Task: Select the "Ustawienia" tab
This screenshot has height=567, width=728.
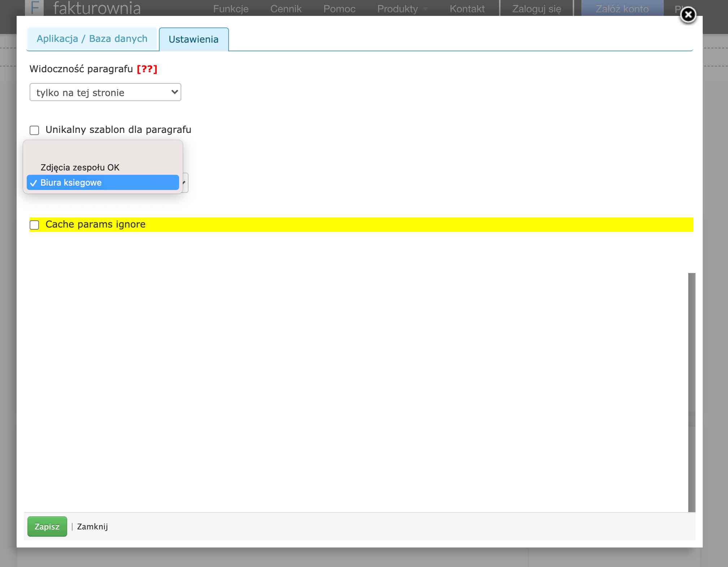Action: [x=194, y=39]
